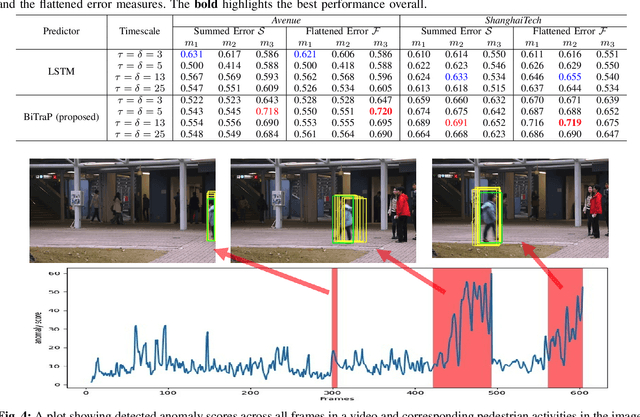This screenshot has width=640, height=417.
Task: Select the red value 0.691 under ShanghaiTech
Action: pos(456,122)
